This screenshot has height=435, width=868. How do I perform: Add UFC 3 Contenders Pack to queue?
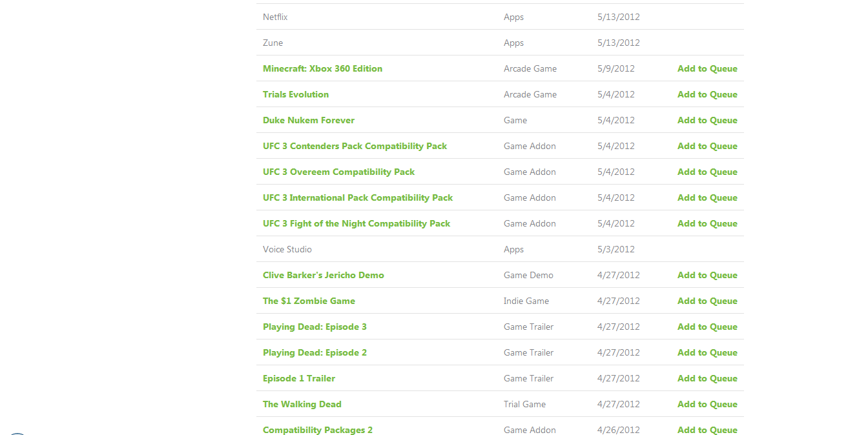click(707, 146)
